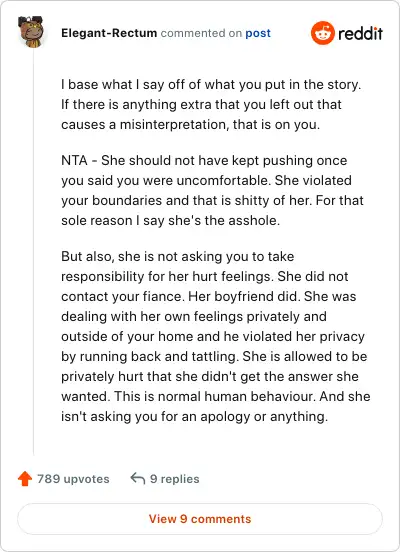Click the "789 upvotes" count
This screenshot has width=400, height=552.
[73, 479]
